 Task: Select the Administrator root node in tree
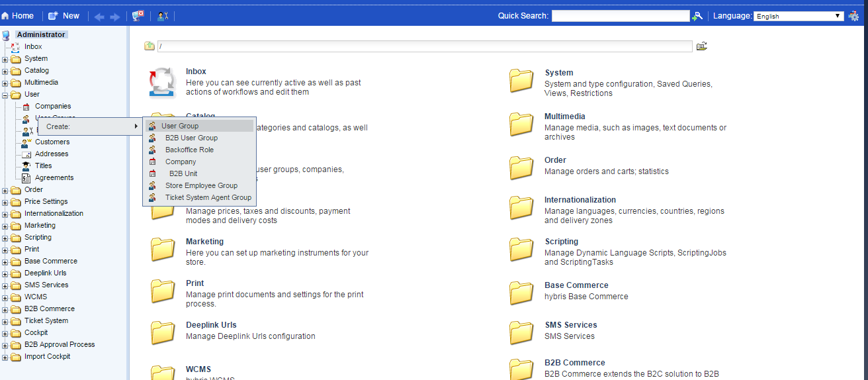pyautogui.click(x=41, y=34)
